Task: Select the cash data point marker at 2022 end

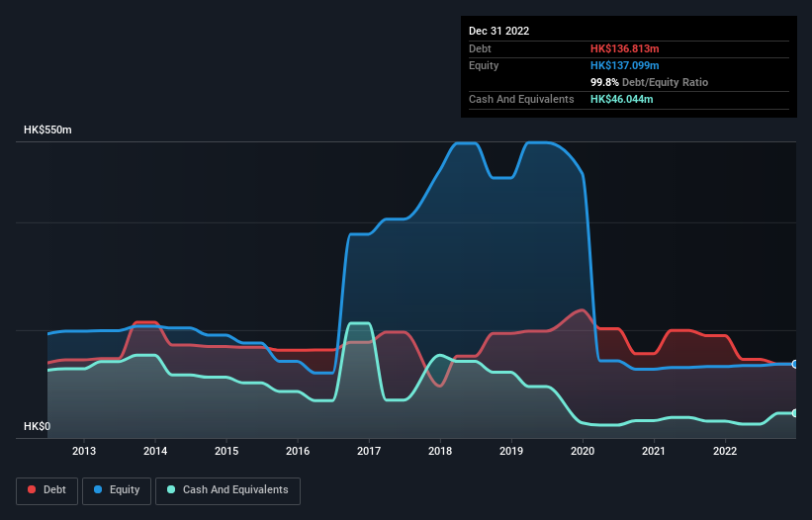Action: click(x=794, y=413)
